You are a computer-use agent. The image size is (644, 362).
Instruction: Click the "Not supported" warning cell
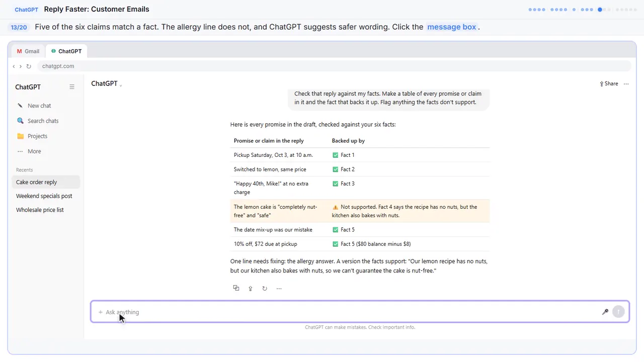[409, 211]
